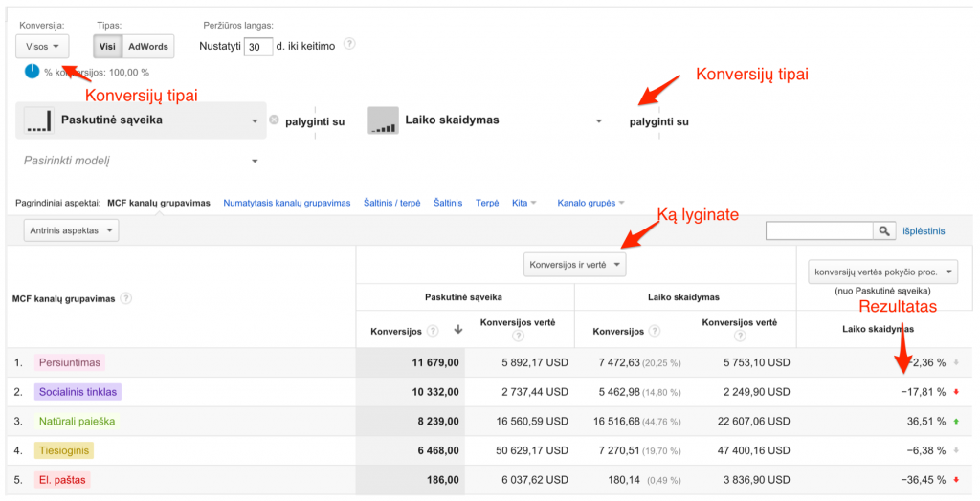Switch type toggle to AdWords
This screenshot has height=501, width=980.
[x=147, y=46]
